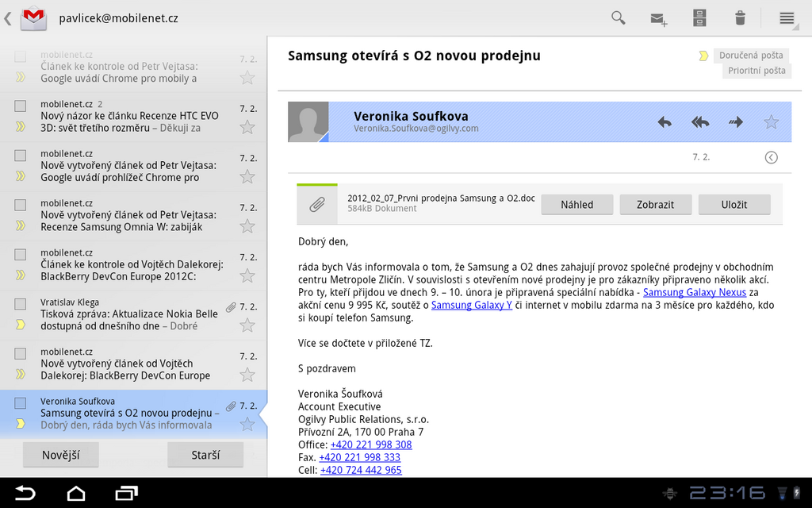Reply all using the double-arrow icon

tap(699, 121)
